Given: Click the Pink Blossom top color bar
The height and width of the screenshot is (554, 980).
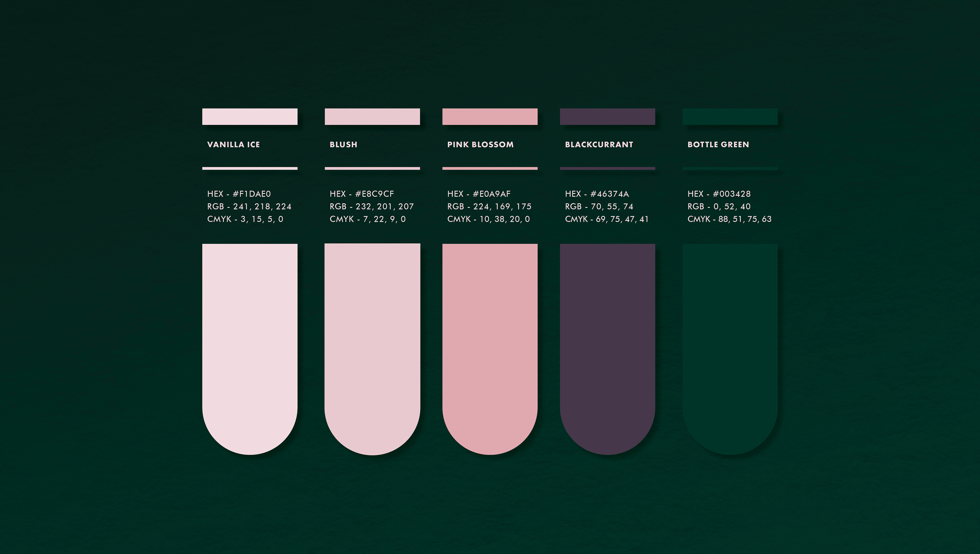Looking at the screenshot, I should point(490,116).
